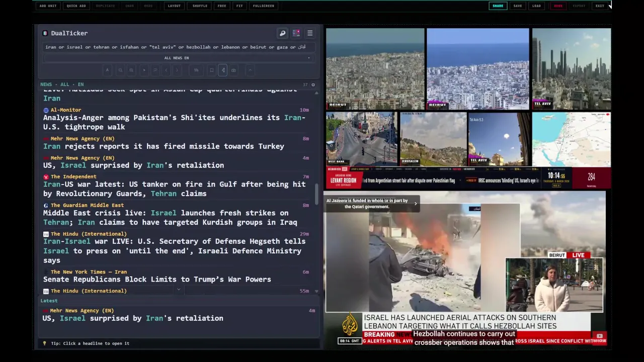Open the LAYOUT menu
Screen dimensions: 644x362
(x=174, y=6)
